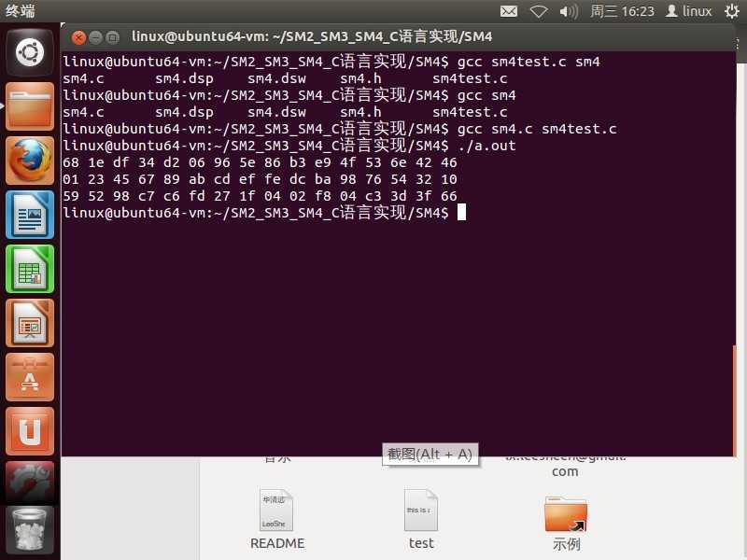Image resolution: width=747 pixels, height=560 pixels.
Task: Open Ubuntu One launcher icon
Action: (30, 431)
